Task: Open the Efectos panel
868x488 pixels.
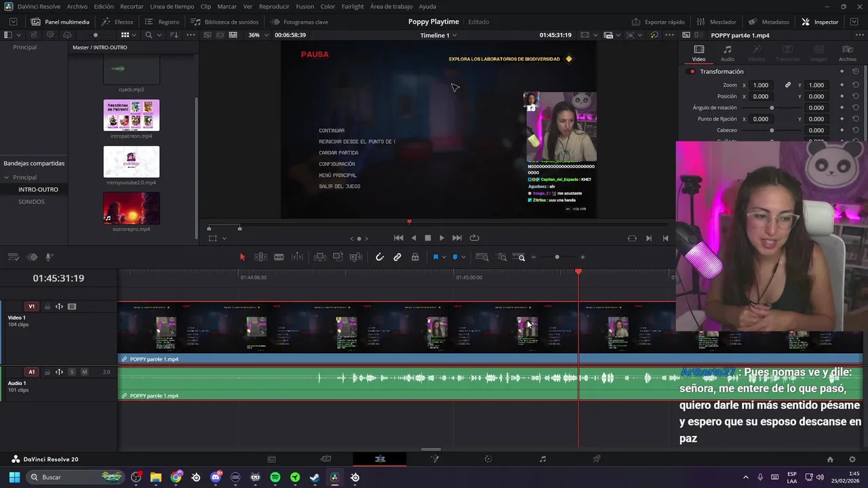Action: click(x=117, y=22)
